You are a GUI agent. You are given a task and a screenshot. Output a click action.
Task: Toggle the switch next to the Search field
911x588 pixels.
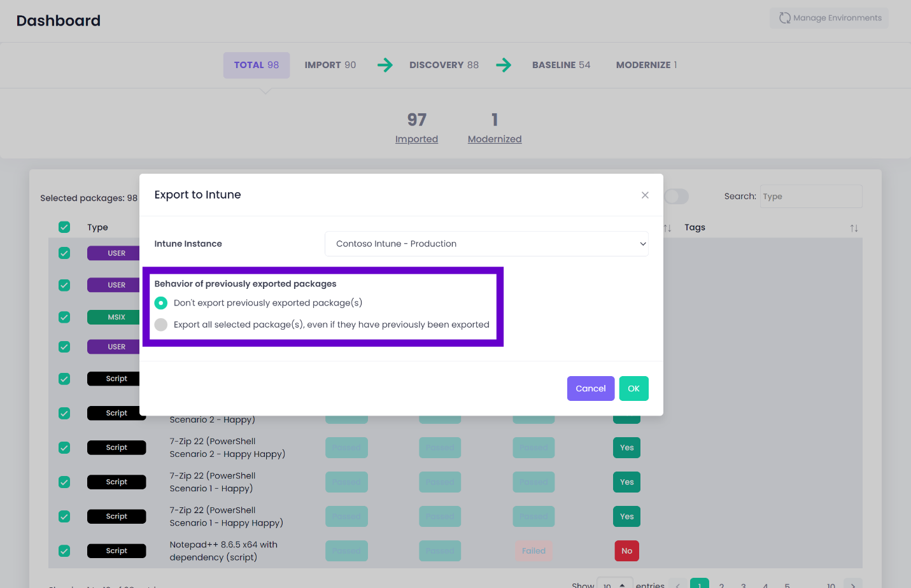[x=676, y=197]
